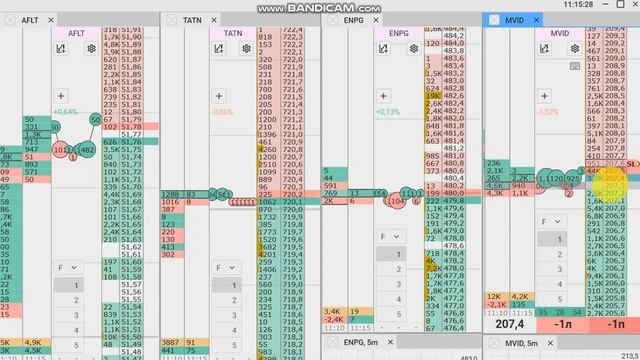Open chart tool icon in TATN panel

(x=219, y=49)
